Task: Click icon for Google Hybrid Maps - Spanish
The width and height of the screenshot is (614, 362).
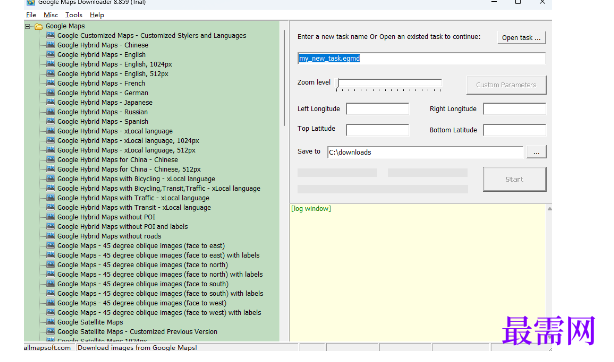Action: 50,121
